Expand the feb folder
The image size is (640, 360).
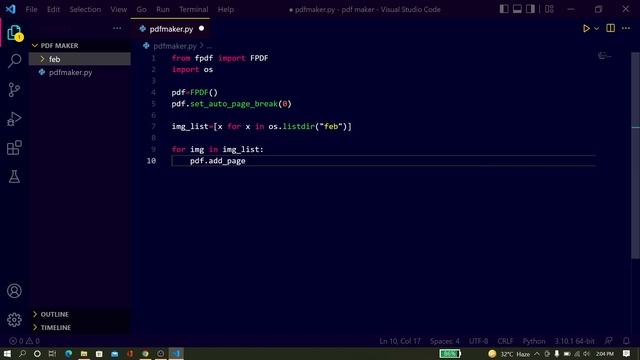[x=80, y=59]
